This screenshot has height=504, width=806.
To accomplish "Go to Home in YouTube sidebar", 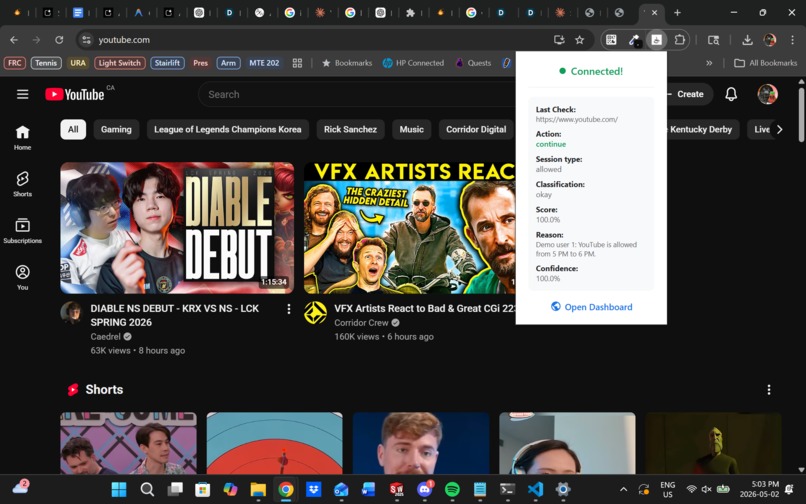I will pos(22,138).
